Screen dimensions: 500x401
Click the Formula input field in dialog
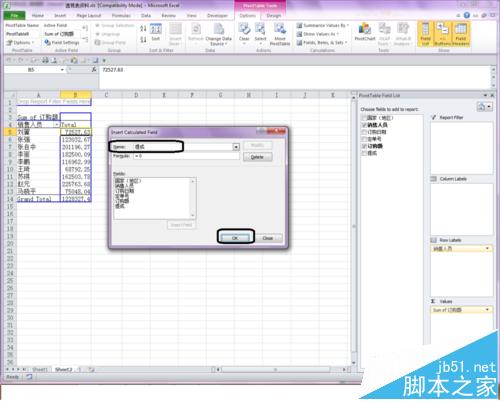pyautogui.click(x=186, y=156)
